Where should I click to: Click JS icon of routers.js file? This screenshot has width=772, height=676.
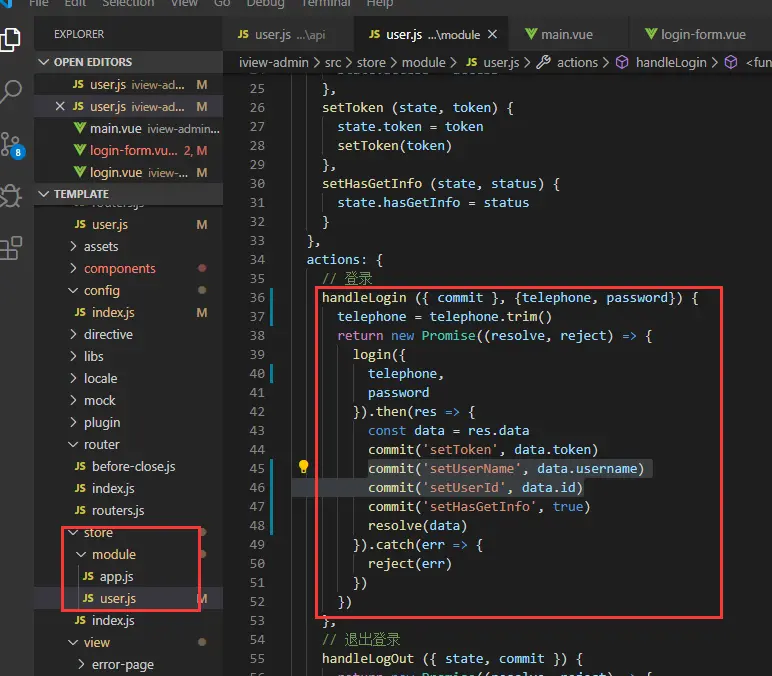pyautogui.click(x=80, y=510)
